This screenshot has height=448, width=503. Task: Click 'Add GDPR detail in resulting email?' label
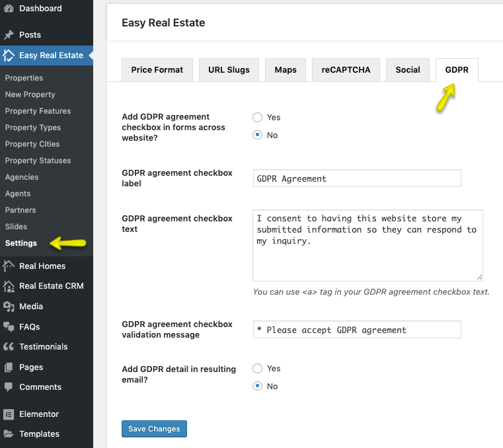point(178,374)
